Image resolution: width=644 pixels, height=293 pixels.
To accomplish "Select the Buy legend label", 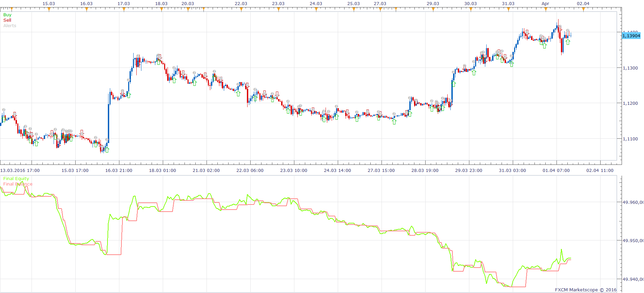I will click(x=7, y=15).
